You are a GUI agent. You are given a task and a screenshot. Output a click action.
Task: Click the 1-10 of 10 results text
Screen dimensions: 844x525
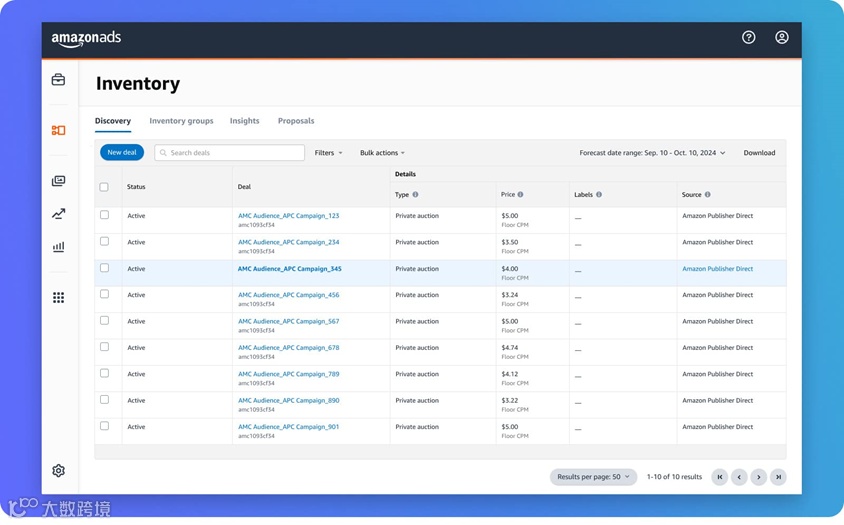(674, 477)
